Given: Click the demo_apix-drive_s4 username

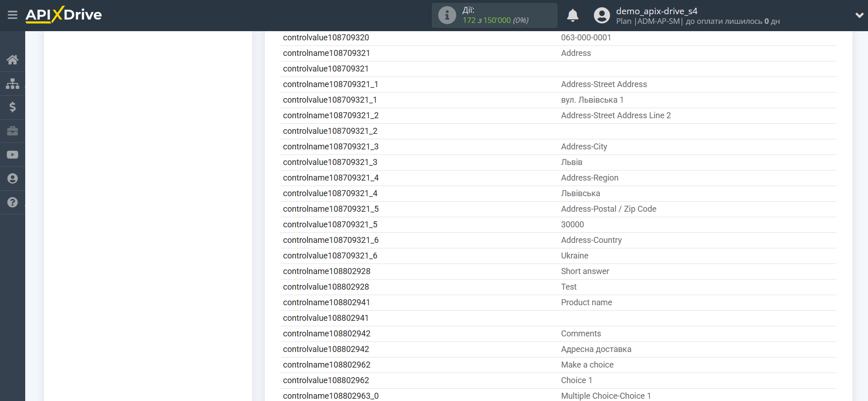Looking at the screenshot, I should tap(656, 11).
